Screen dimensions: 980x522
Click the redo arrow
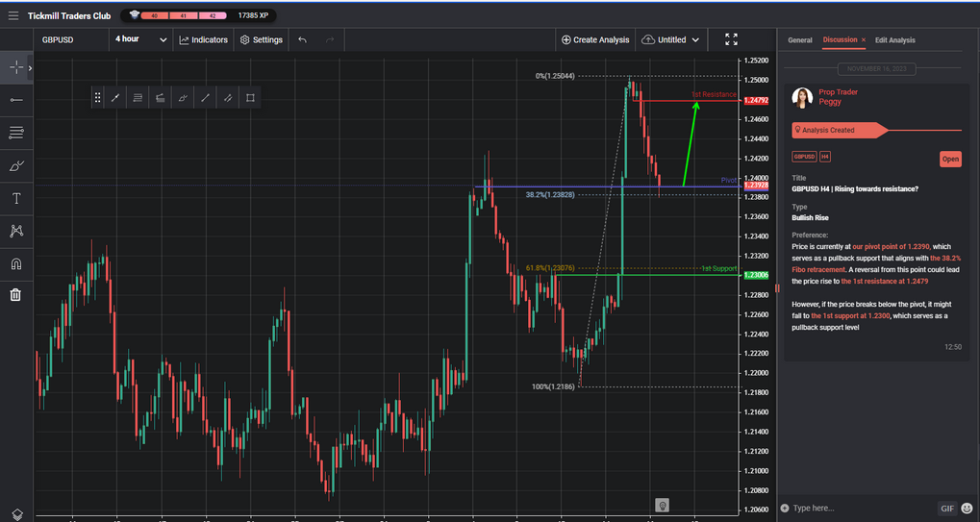pos(330,39)
